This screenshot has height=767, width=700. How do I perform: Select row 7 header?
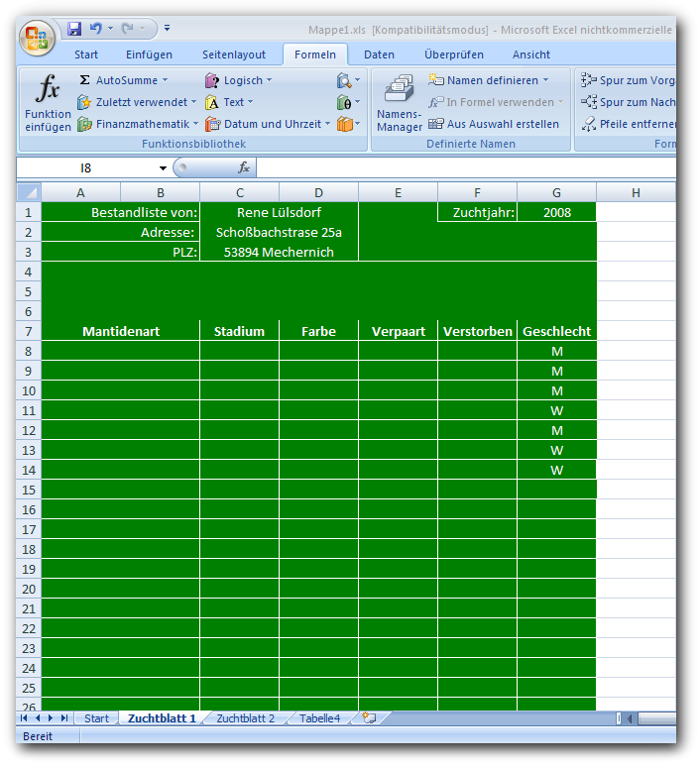29,331
